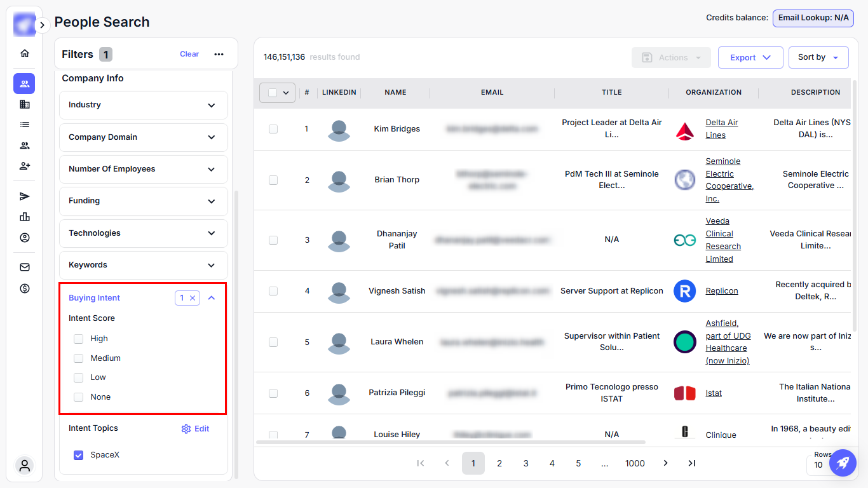Image resolution: width=868 pixels, height=488 pixels.
Task: Open the dollar sign billing icon
Action: (25, 288)
